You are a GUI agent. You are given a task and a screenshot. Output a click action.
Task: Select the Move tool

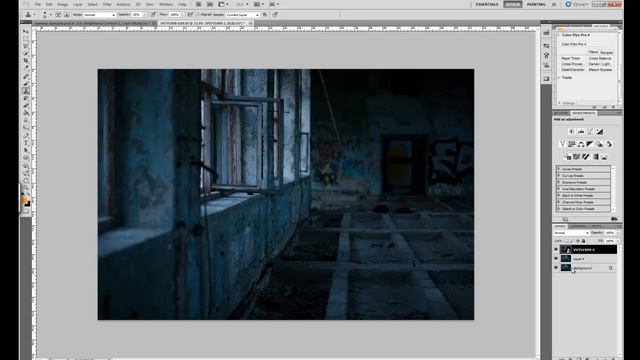click(26, 31)
